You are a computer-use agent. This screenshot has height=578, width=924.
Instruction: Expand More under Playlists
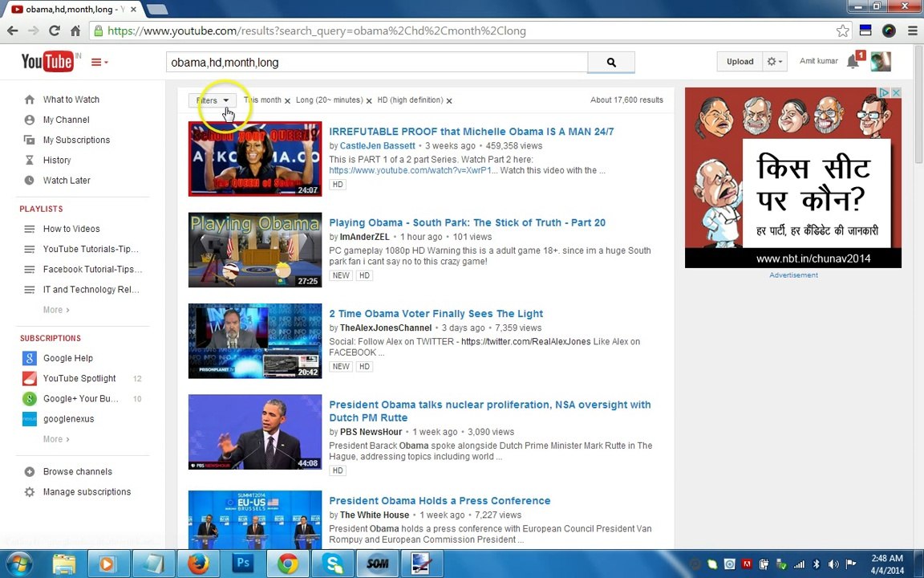click(56, 310)
